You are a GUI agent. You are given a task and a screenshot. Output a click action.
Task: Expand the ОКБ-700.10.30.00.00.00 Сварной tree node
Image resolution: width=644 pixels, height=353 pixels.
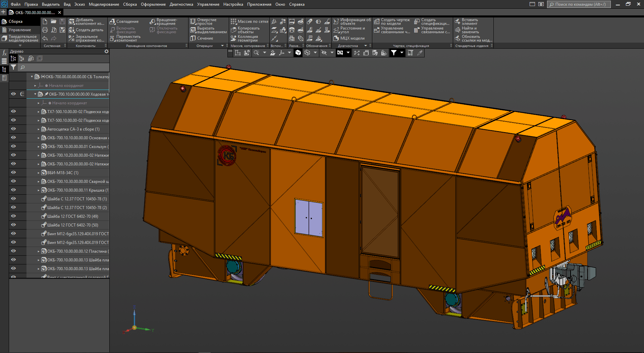39,182
